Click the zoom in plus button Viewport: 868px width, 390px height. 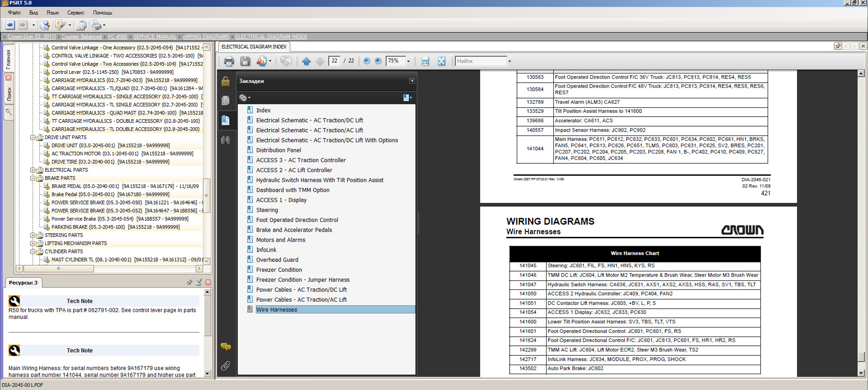[x=378, y=61]
